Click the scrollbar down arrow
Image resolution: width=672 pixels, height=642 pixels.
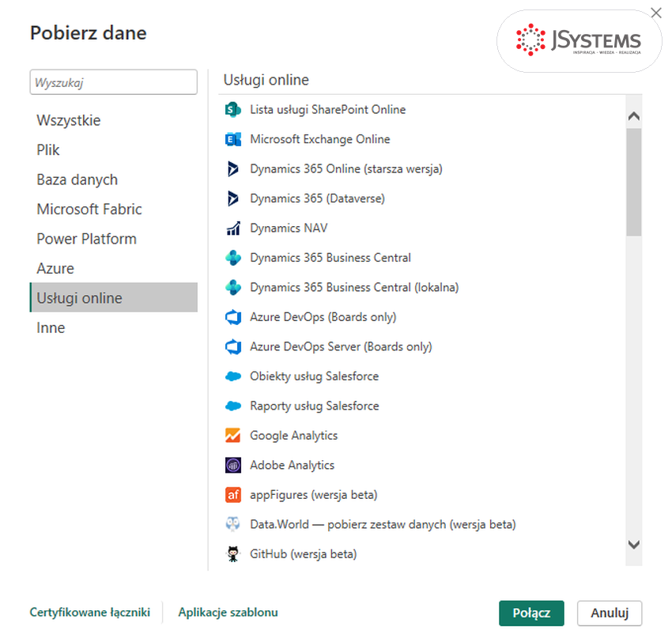pyautogui.click(x=634, y=544)
